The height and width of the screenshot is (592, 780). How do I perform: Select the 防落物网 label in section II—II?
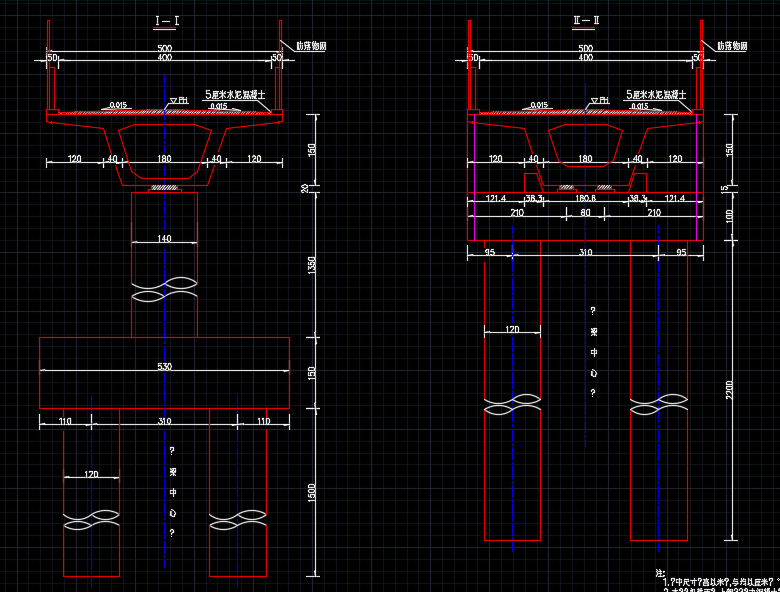click(x=732, y=46)
